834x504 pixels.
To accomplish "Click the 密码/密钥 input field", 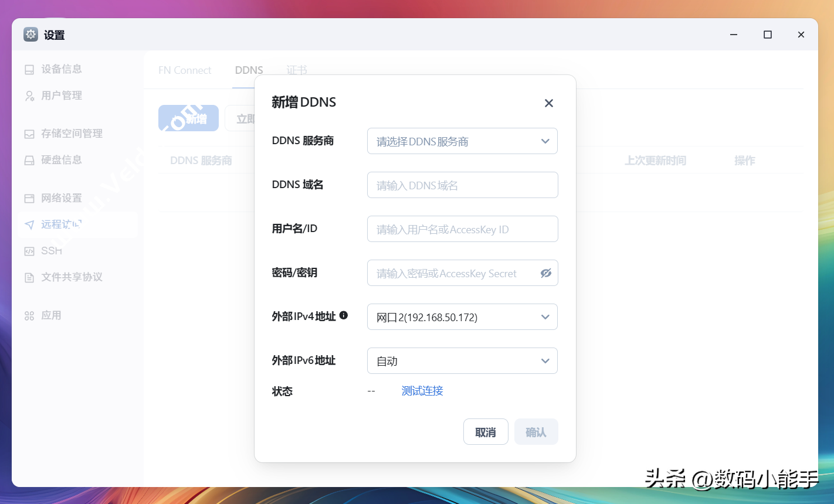I will click(x=462, y=273).
